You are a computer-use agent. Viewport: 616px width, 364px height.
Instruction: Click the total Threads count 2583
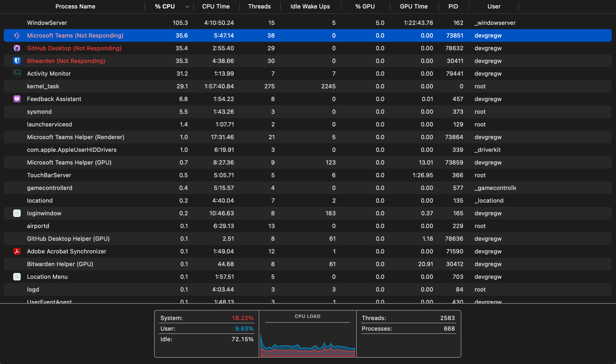tap(447, 318)
